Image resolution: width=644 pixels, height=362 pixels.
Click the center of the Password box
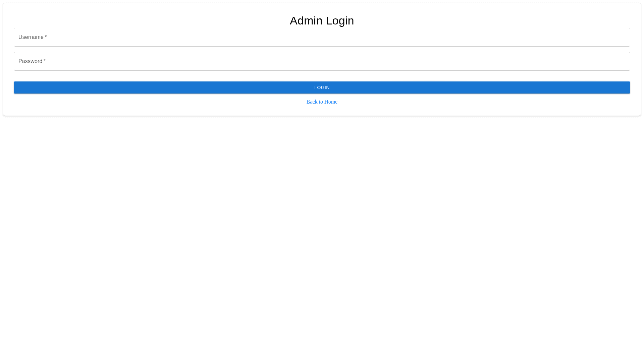[x=322, y=61]
